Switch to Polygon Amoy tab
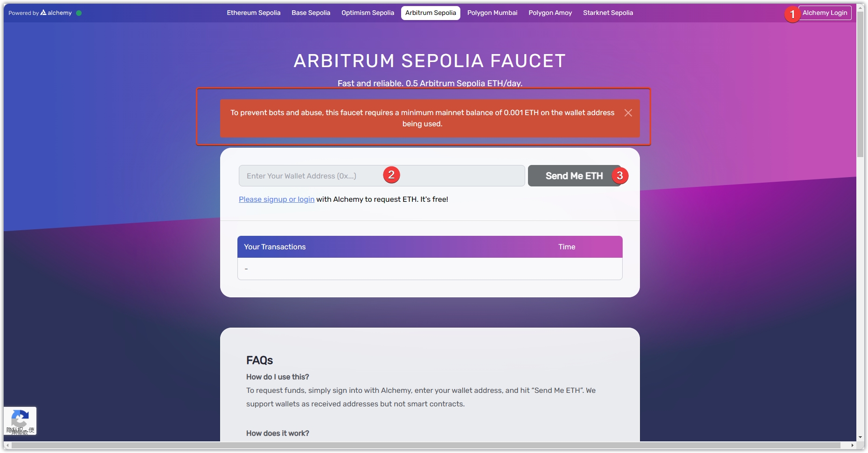This screenshot has height=453, width=868. point(550,13)
